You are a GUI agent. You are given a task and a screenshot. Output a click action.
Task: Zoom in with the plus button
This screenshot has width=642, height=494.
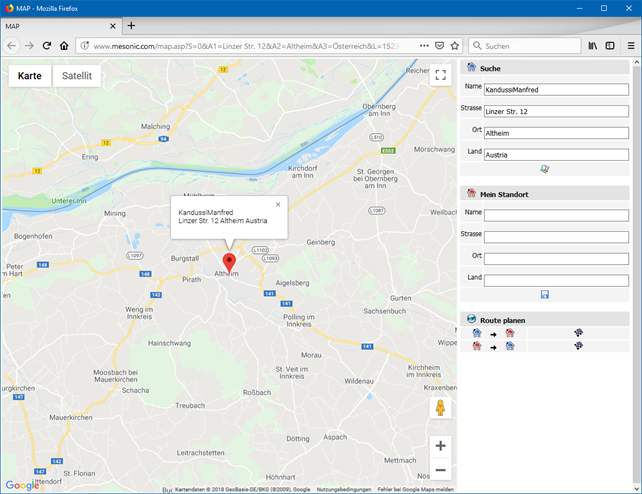(x=440, y=446)
